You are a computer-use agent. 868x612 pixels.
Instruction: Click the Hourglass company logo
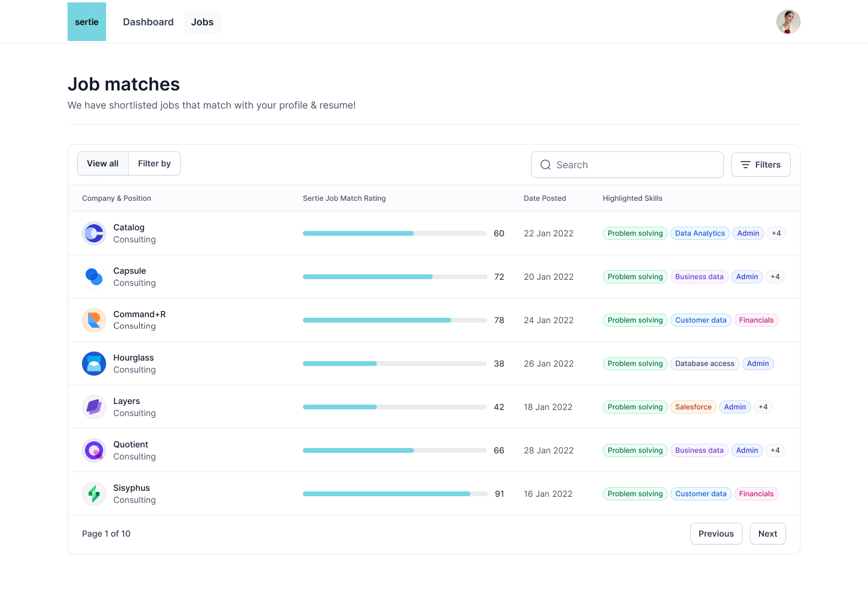pos(94,364)
